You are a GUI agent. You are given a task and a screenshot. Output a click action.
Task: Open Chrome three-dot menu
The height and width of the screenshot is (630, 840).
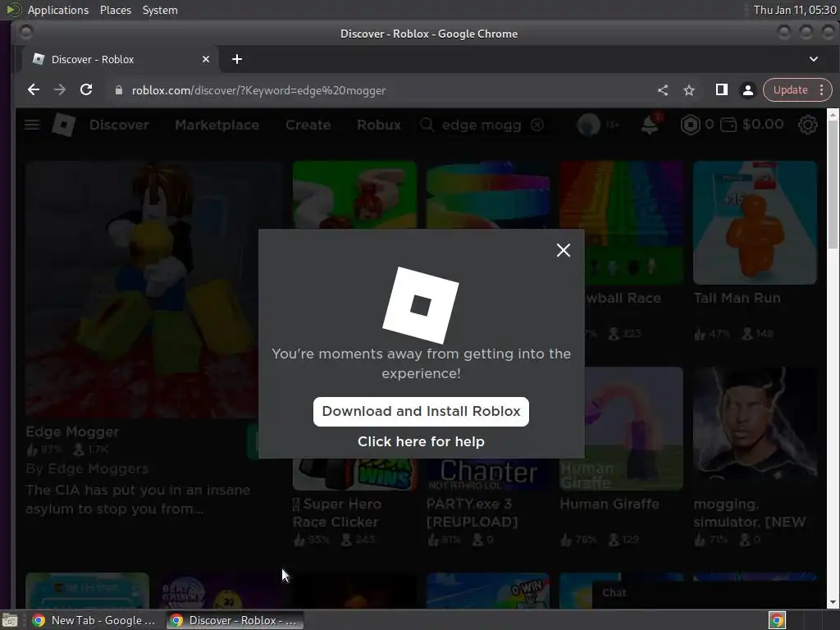pos(822,90)
